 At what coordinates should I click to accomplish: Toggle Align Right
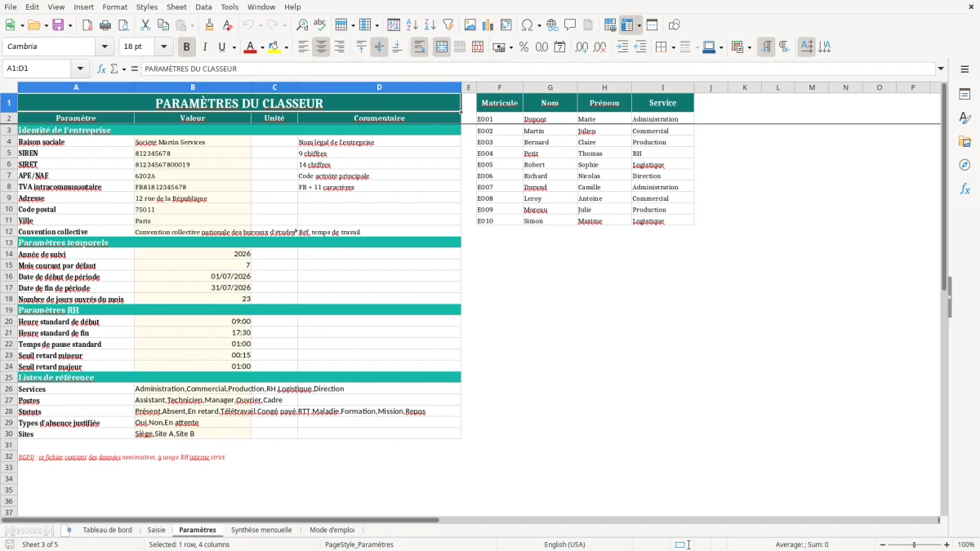[339, 47]
